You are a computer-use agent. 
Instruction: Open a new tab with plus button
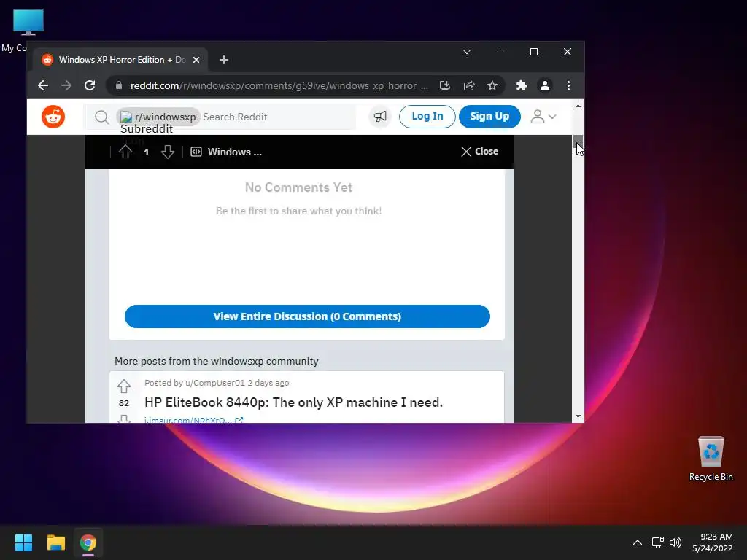pyautogui.click(x=224, y=60)
